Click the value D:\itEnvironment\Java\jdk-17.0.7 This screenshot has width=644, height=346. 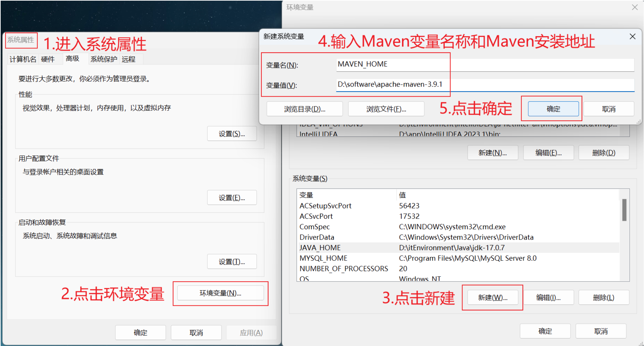[452, 248]
